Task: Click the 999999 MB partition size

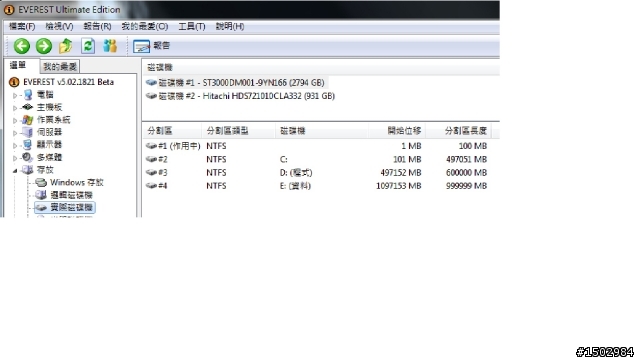Action: click(467, 186)
